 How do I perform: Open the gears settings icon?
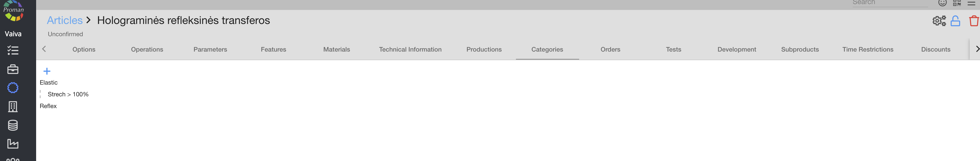pos(938,21)
